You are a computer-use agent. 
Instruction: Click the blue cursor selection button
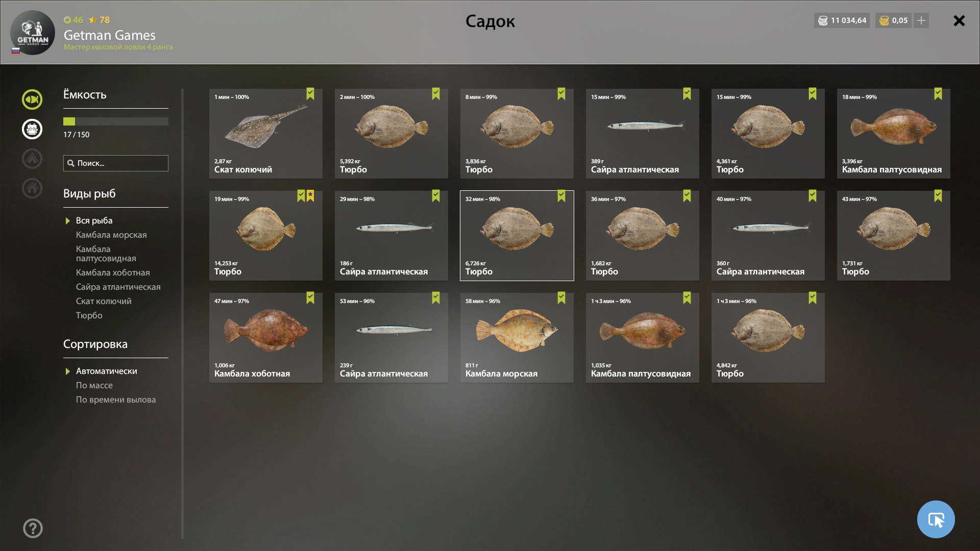point(936,519)
